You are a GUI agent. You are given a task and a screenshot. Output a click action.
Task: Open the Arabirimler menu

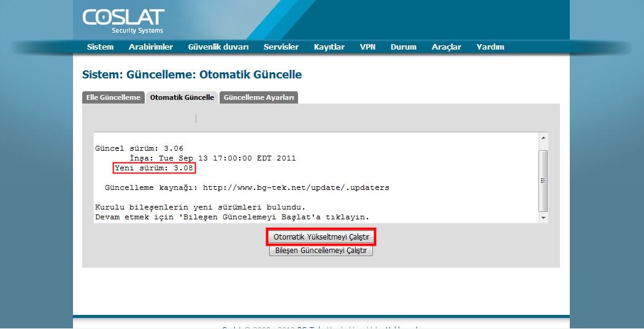pyautogui.click(x=151, y=47)
